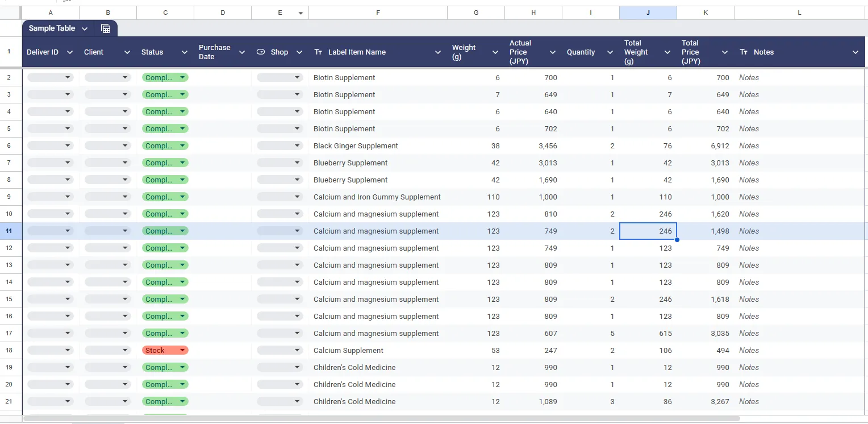
Task: Click the text-type icon beside Label Item Name
Action: (x=318, y=52)
